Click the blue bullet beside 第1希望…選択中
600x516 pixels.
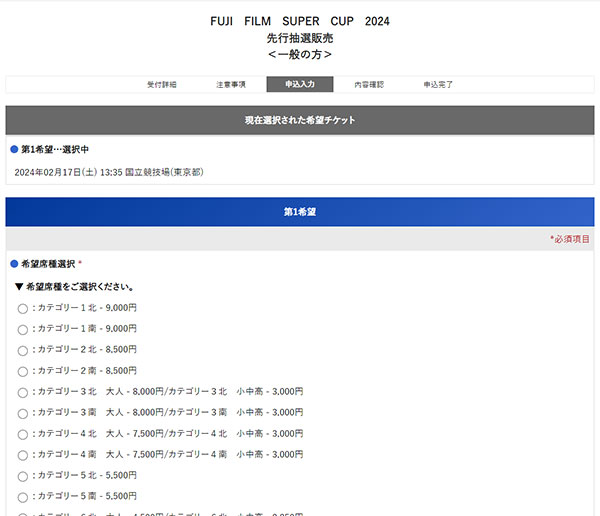(x=15, y=149)
